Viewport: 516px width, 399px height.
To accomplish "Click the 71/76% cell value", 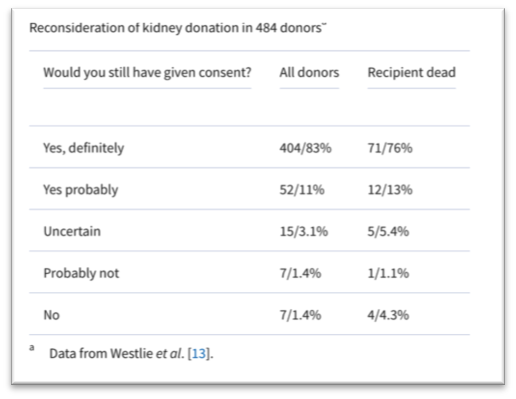I will (x=390, y=148).
